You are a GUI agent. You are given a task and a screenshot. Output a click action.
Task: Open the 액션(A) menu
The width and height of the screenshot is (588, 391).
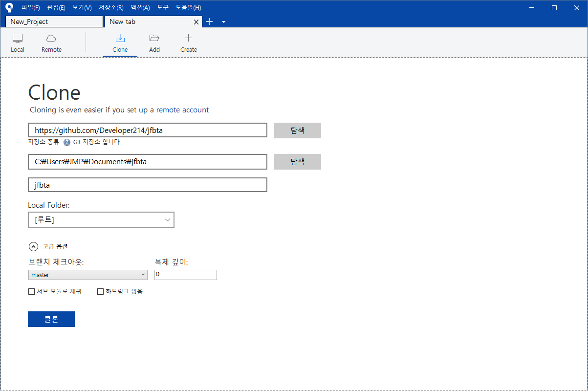pyautogui.click(x=140, y=8)
